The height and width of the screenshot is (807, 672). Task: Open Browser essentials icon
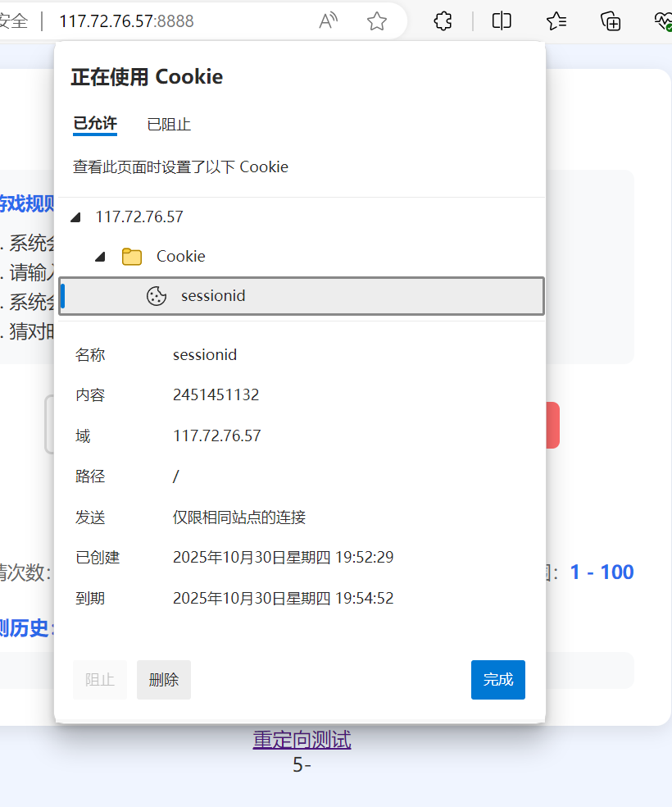(x=663, y=21)
